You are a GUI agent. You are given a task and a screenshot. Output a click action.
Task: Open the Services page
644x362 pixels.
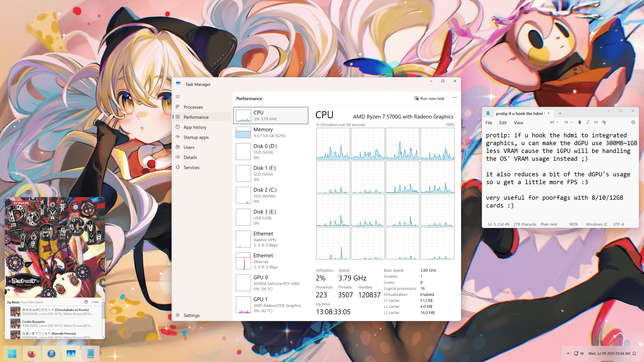tap(201, 167)
